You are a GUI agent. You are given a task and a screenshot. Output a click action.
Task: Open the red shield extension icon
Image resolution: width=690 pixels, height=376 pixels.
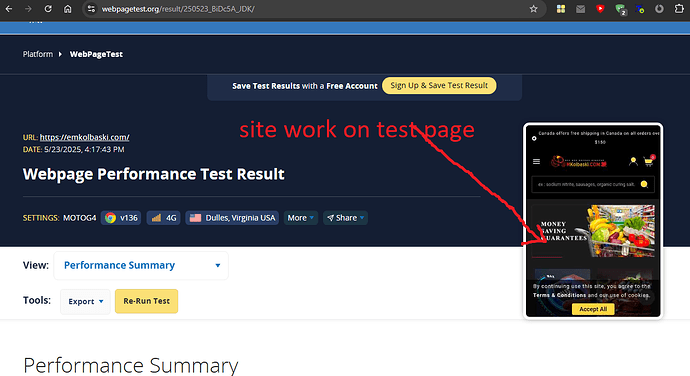(x=600, y=9)
